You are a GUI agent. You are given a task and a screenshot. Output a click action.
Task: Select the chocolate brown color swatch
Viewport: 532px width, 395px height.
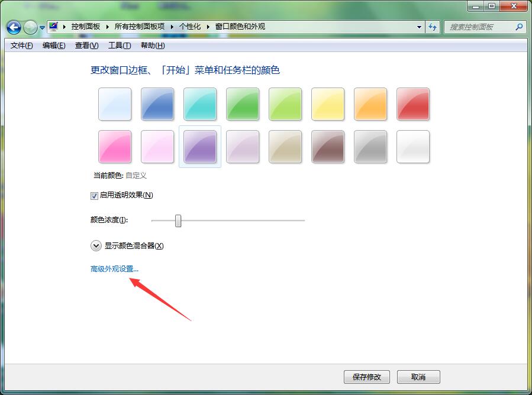[328, 147]
